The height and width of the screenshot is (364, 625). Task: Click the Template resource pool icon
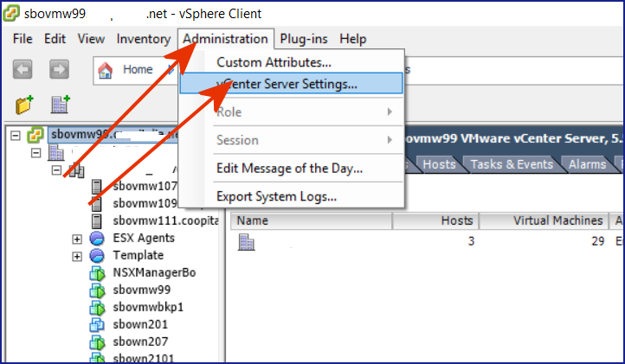[97, 255]
